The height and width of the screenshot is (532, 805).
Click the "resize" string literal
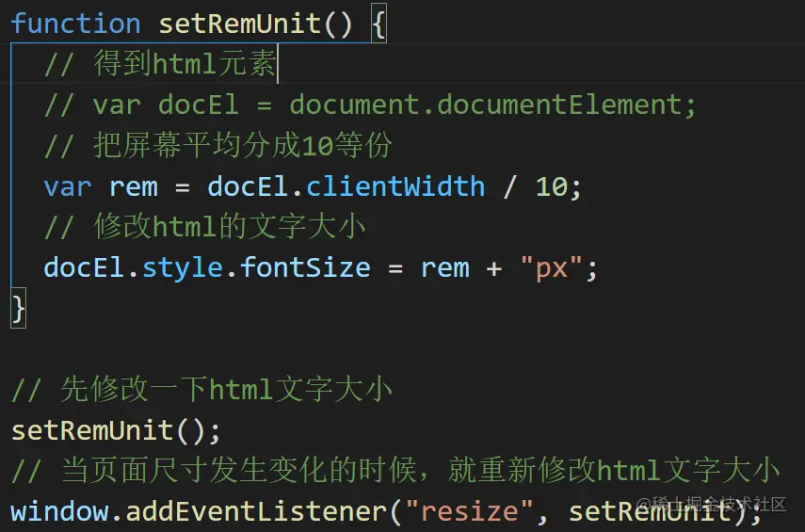470,511
